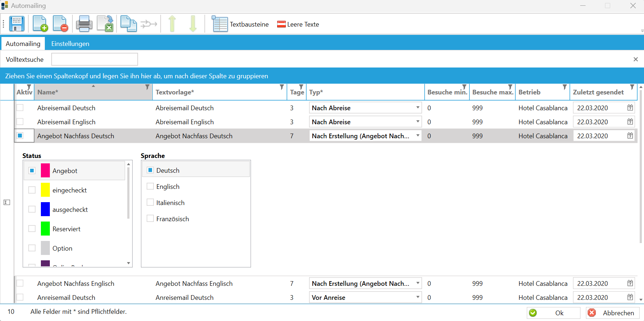The width and height of the screenshot is (644, 321).
Task: Move entry down with green arrow
Action: pyautogui.click(x=193, y=24)
